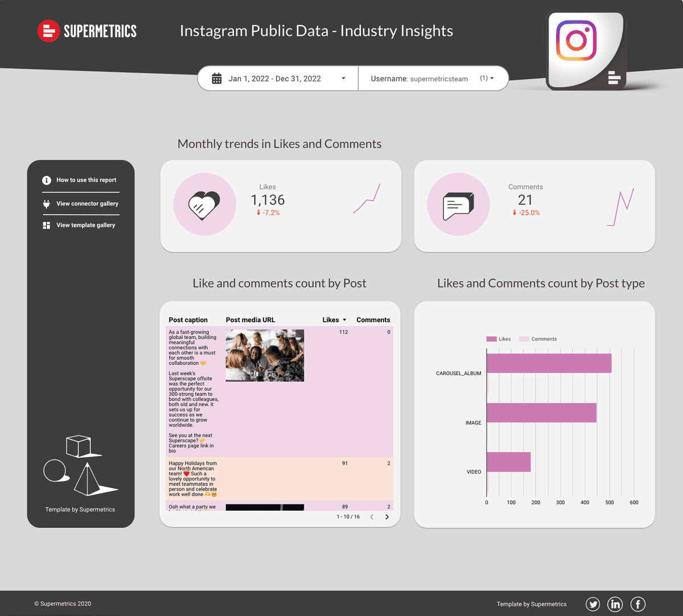The width and height of the screenshot is (683, 616).
Task: Open the Likes column sort dropdown
Action: coord(343,319)
